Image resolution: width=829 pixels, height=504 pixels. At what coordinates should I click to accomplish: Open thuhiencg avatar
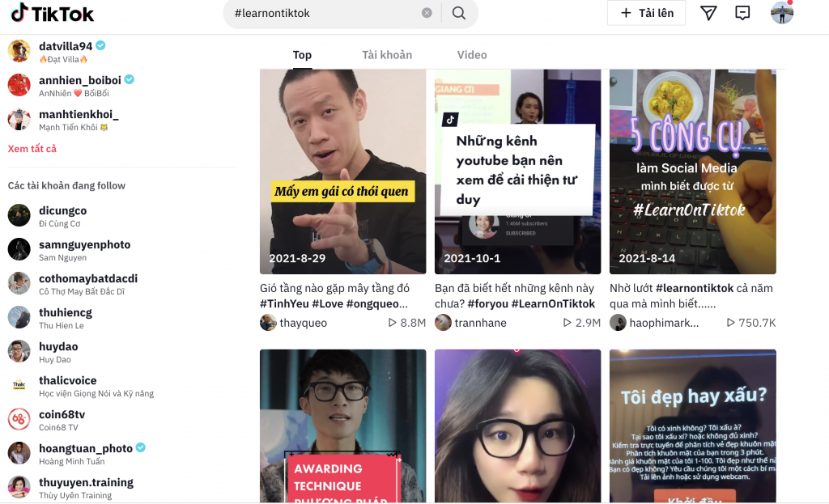coord(19,317)
